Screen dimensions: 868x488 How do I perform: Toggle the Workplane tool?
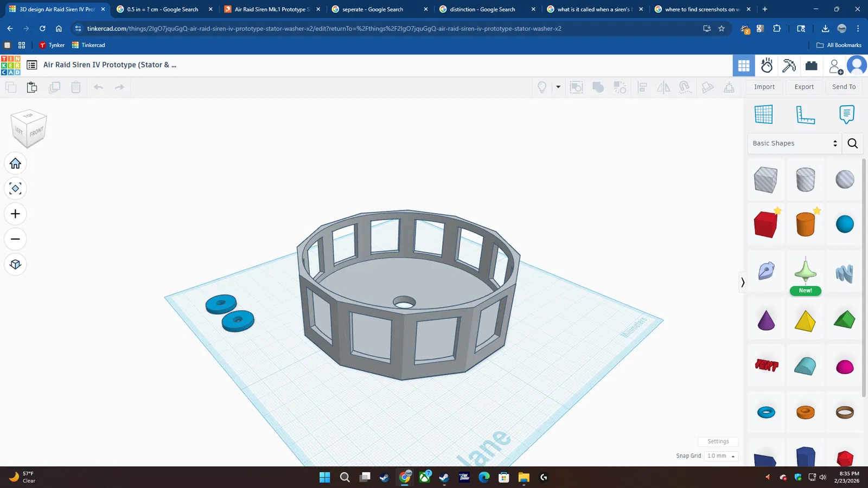coord(763,114)
